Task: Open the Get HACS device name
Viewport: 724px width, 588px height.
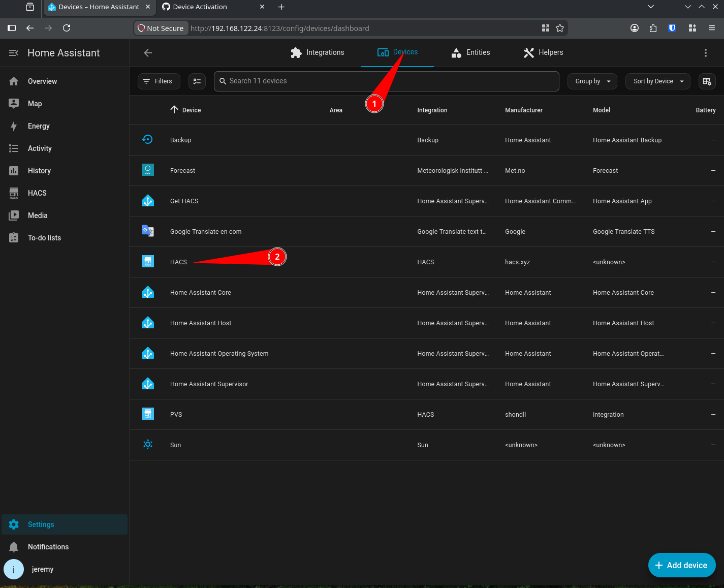Action: [x=184, y=201]
